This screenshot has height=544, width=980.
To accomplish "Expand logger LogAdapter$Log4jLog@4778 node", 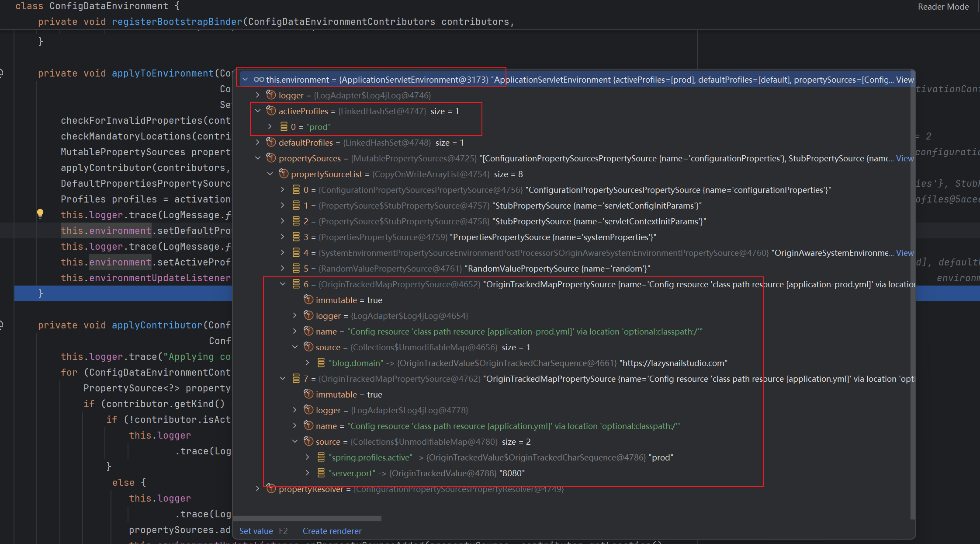I will [x=294, y=410].
